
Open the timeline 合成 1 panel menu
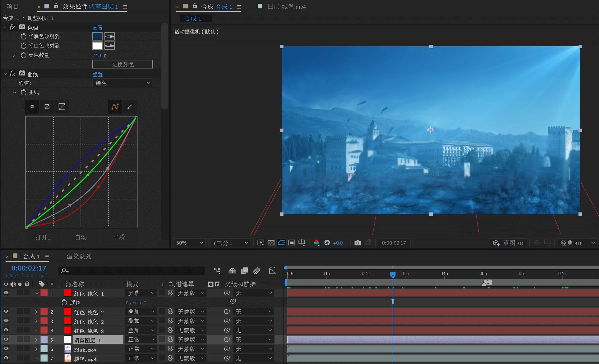pos(47,257)
